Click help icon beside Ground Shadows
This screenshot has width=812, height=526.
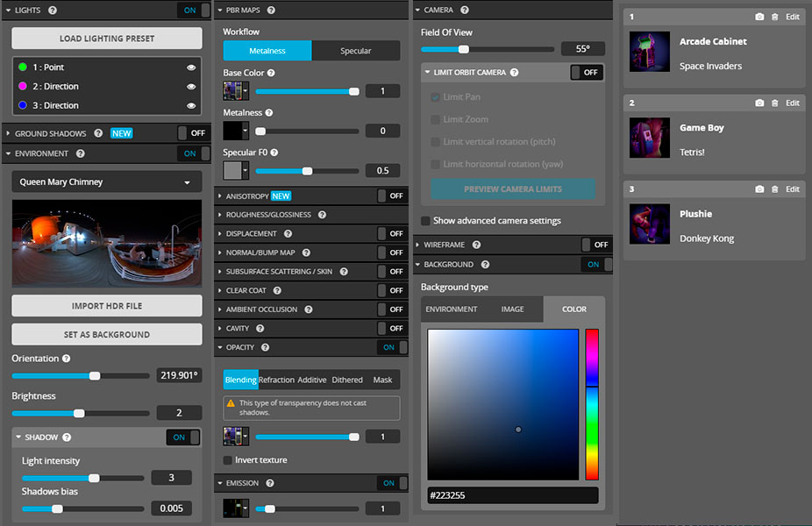tap(98, 133)
